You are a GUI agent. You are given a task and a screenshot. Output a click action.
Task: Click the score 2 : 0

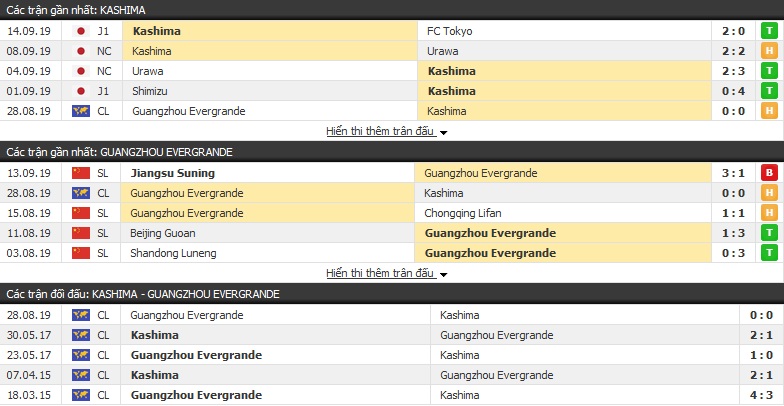tap(734, 31)
